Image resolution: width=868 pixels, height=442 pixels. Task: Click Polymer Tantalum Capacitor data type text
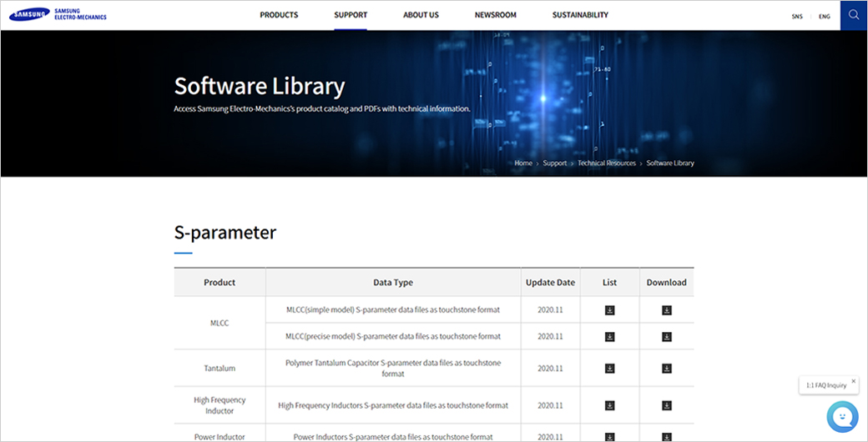click(x=393, y=369)
